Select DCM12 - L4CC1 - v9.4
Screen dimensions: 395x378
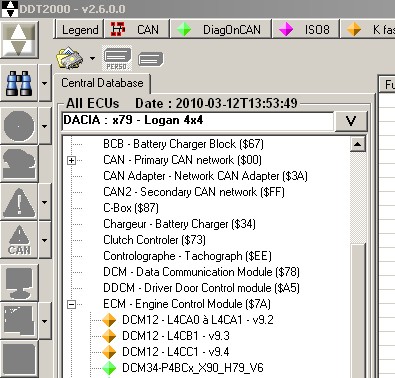click(x=176, y=352)
